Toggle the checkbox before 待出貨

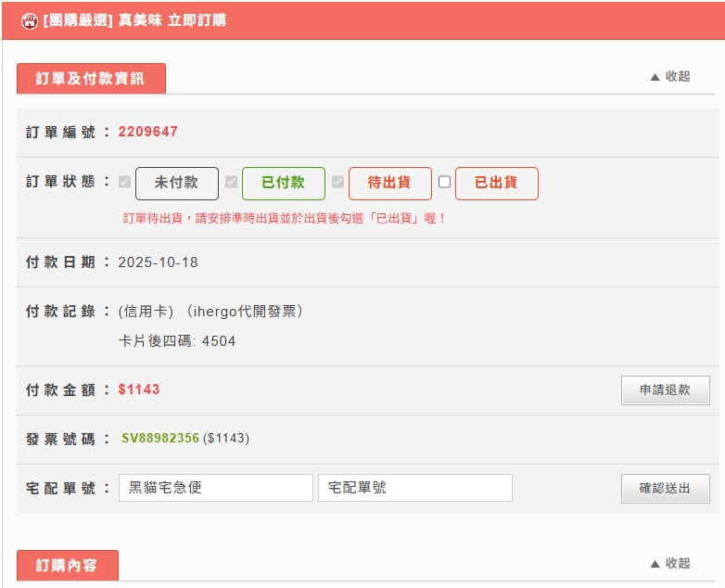(337, 183)
